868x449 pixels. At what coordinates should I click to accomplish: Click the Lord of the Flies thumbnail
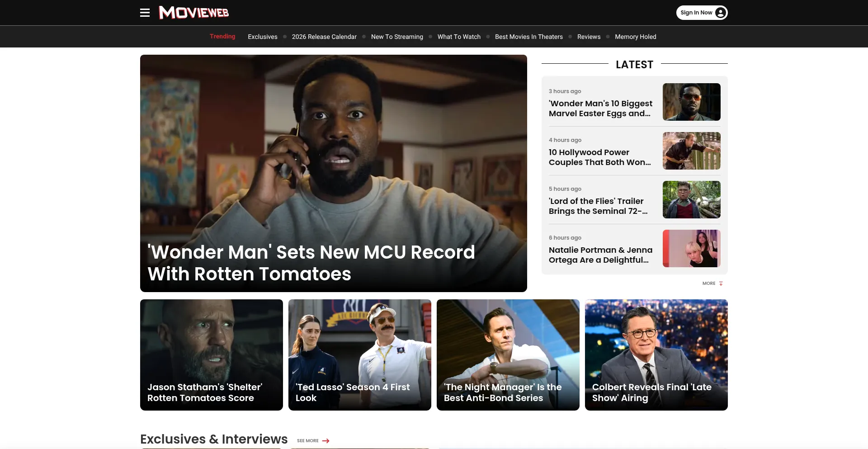(x=691, y=199)
